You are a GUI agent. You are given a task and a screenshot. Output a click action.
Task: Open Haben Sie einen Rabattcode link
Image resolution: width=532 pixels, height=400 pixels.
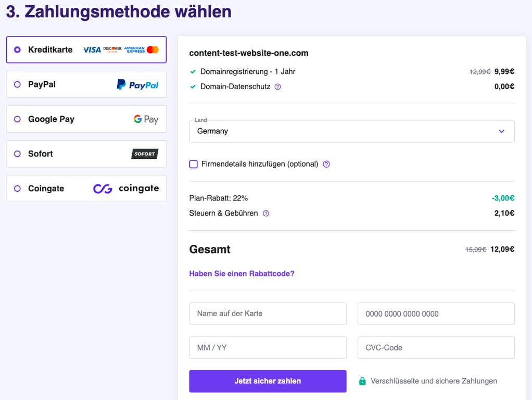[242, 273]
